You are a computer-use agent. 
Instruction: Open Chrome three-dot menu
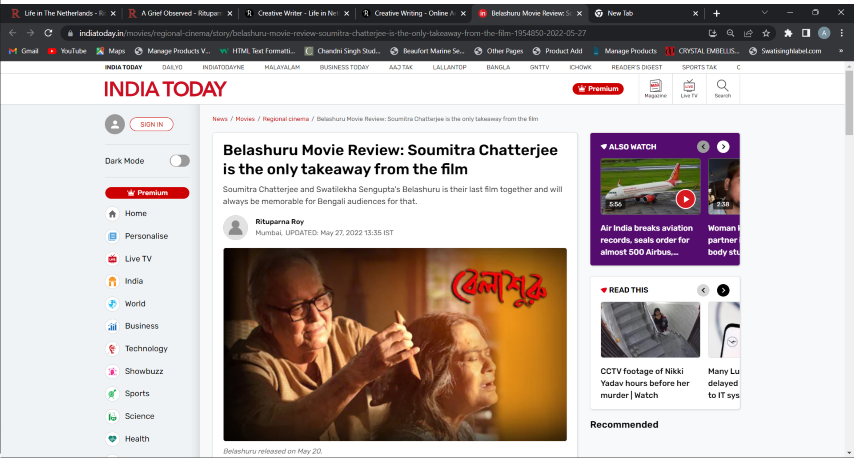click(x=841, y=33)
